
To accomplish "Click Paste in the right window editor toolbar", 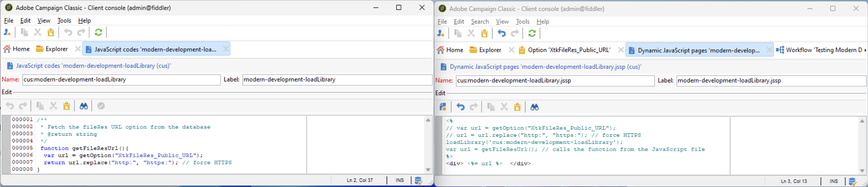I will coord(517,107).
